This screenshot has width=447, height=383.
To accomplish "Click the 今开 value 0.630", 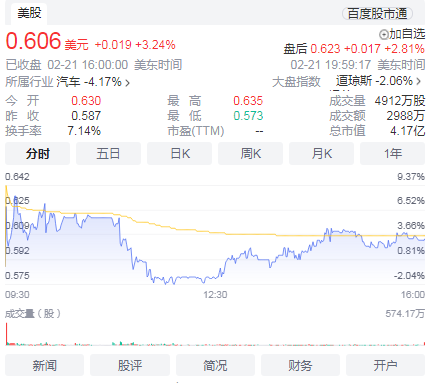I will (86, 101).
